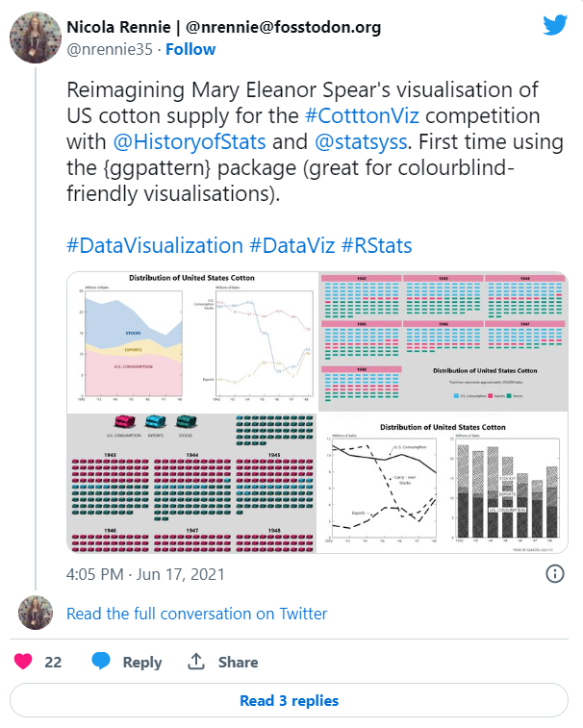Open the tweet timestamp Jun 17, 2021

pyautogui.click(x=145, y=574)
